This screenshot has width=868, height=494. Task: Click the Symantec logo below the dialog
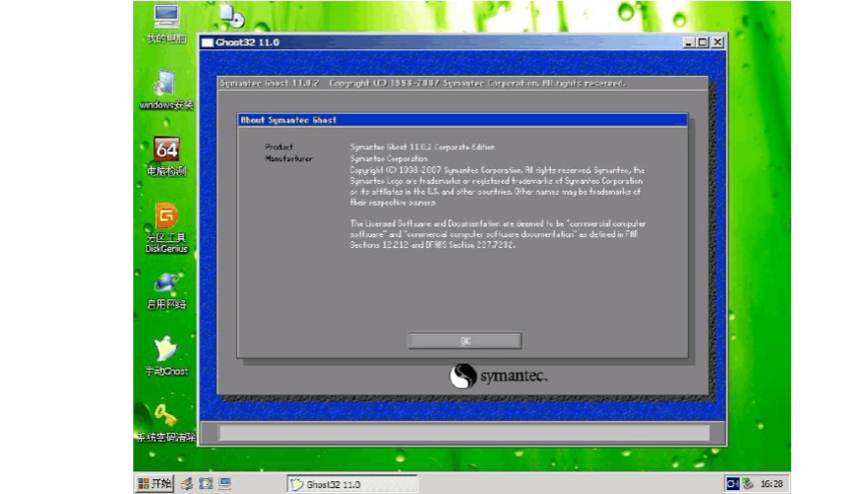point(499,376)
